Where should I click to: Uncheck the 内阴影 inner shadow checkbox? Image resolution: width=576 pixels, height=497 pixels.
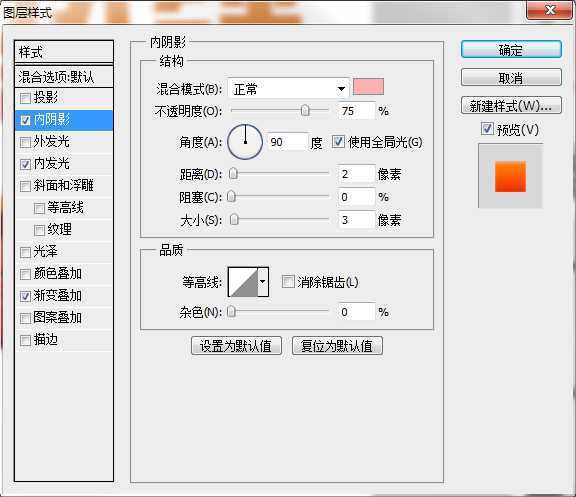click(25, 120)
